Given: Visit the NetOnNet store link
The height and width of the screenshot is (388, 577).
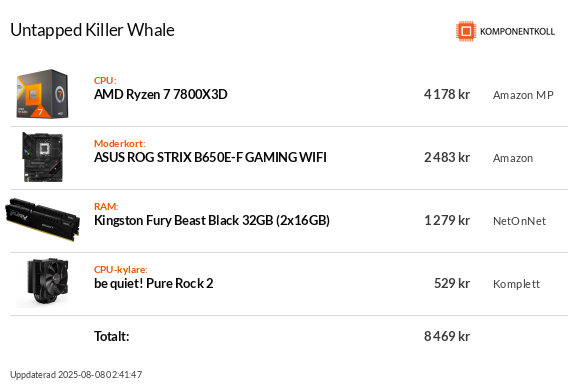Looking at the screenshot, I should point(519,221).
